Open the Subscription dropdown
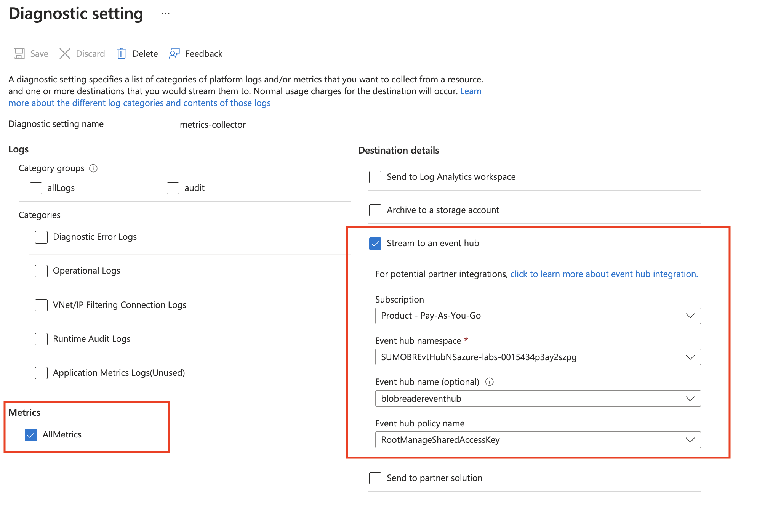Image resolution: width=765 pixels, height=532 pixels. (x=538, y=316)
